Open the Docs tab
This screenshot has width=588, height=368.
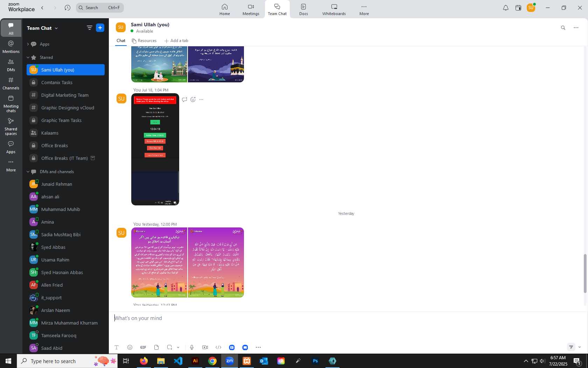pos(303,9)
